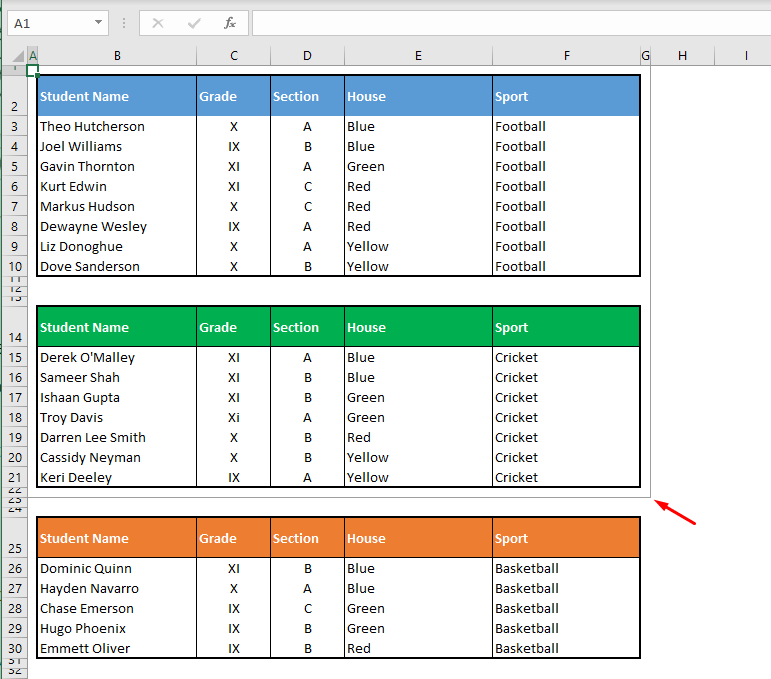Image resolution: width=771 pixels, height=679 pixels.
Task: Expand the Name Box dropdown arrow
Action: point(98,23)
